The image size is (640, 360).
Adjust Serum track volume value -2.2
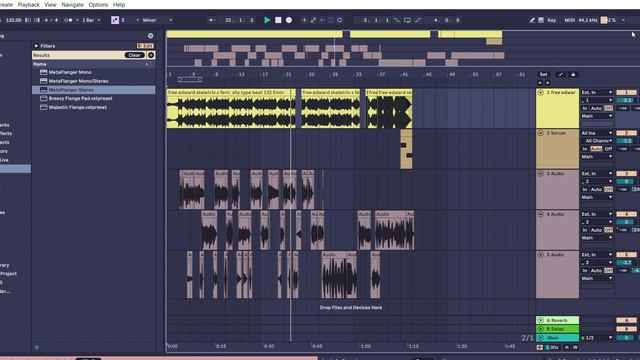(626, 141)
